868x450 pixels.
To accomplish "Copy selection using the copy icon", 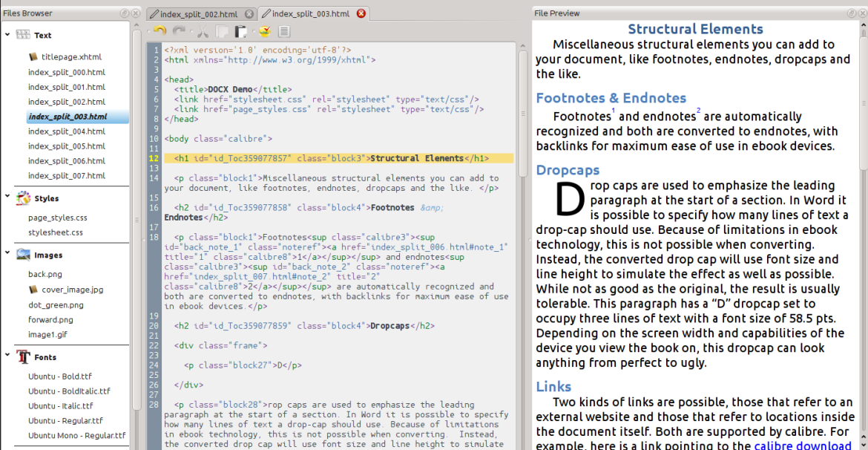I will tap(222, 32).
